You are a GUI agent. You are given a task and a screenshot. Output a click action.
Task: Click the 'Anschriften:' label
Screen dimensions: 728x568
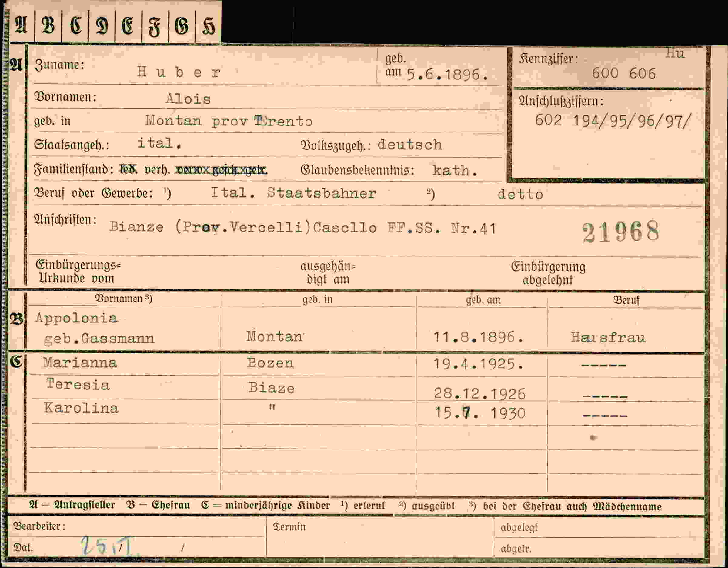point(65,220)
